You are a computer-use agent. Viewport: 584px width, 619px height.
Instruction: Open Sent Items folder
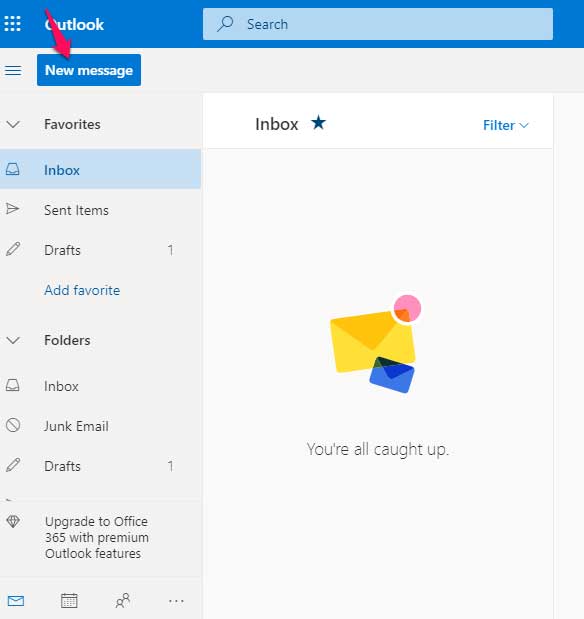(x=100, y=210)
